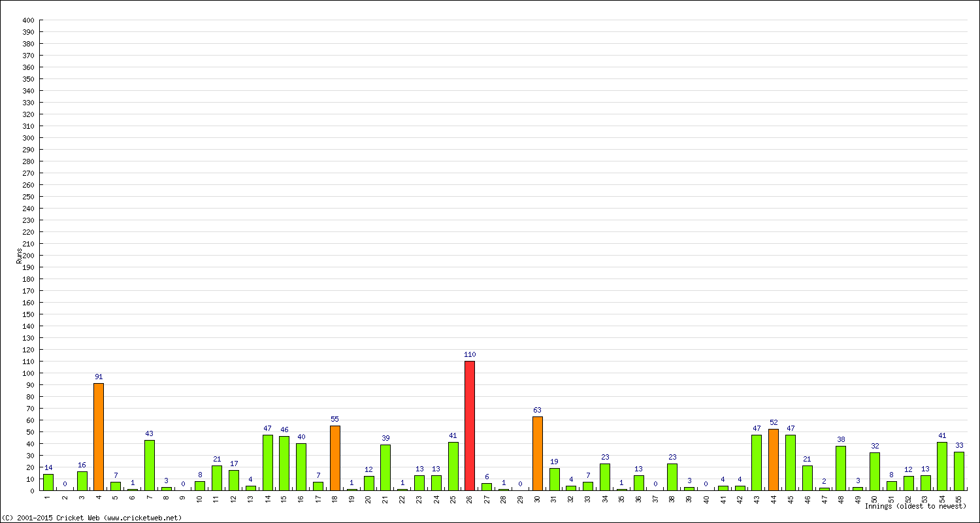Click the x-axis innings label 9
980x523 pixels.
183,497
